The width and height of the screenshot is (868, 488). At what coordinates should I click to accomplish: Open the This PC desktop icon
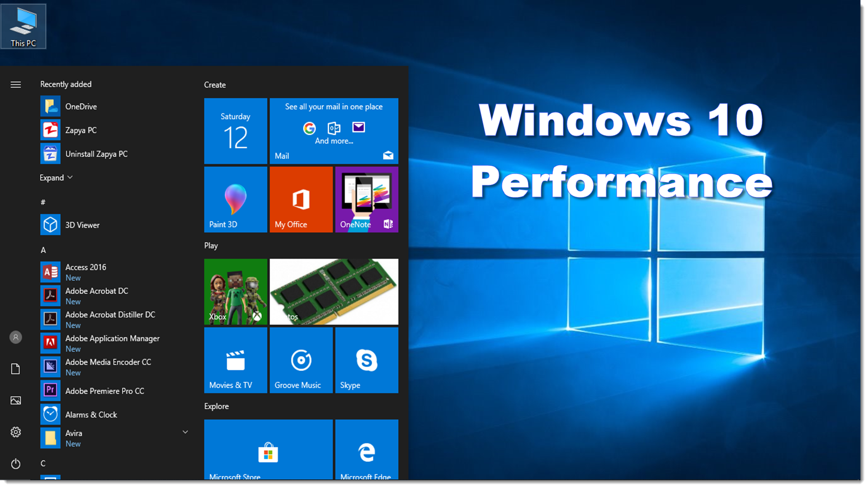click(23, 26)
